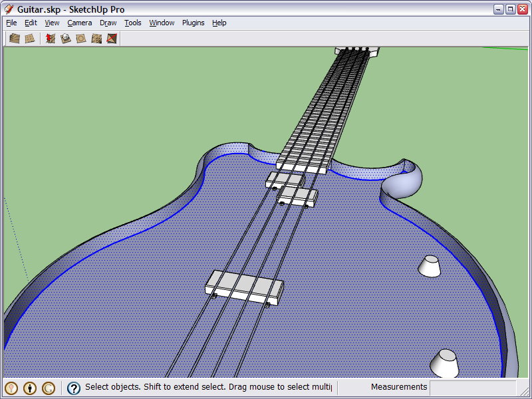Click the geolocation status bar icon
Viewport: 532px width, 399px height.
click(x=11, y=388)
